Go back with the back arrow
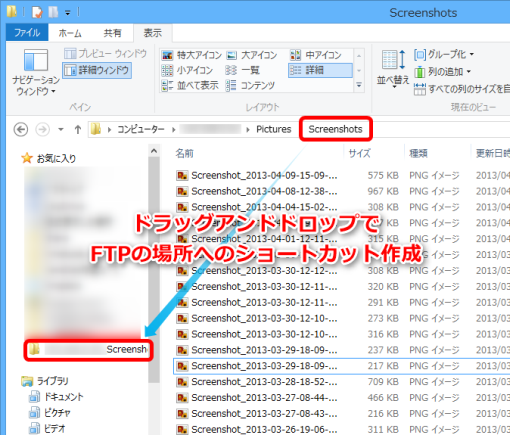 [21, 129]
